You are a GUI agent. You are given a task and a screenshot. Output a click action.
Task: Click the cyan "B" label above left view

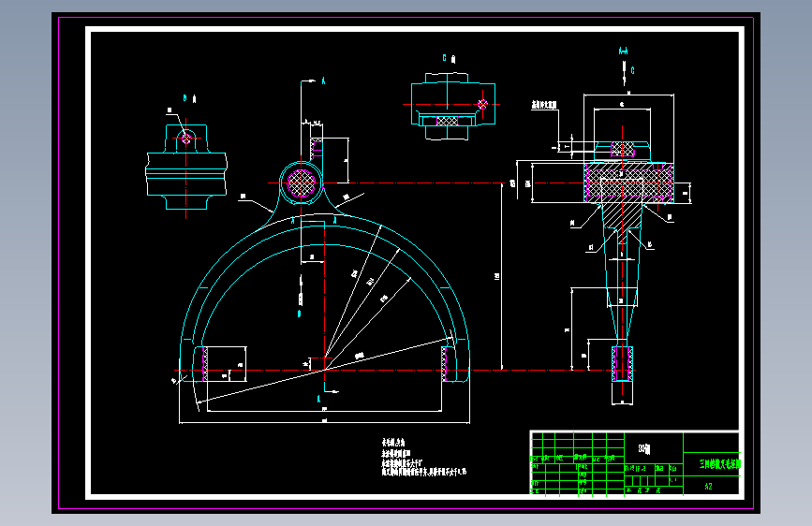[185, 98]
